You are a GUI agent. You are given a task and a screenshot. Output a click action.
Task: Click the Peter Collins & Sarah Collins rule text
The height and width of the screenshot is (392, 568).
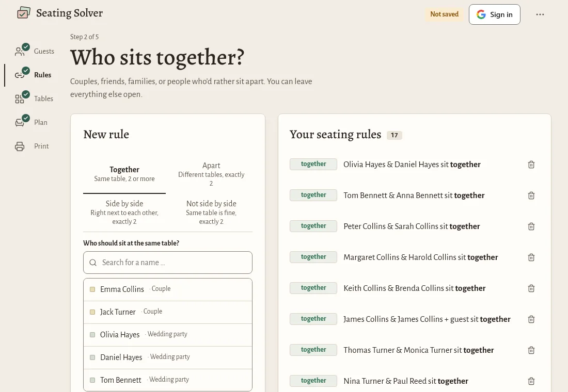(412, 226)
